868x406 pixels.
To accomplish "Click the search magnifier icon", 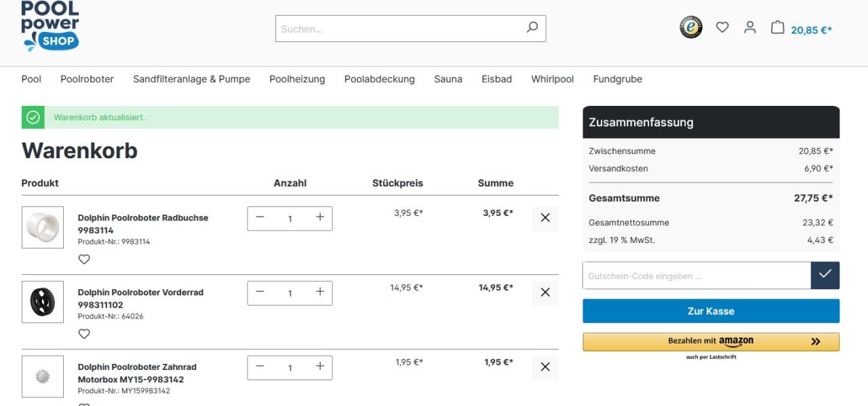I will coord(532,28).
